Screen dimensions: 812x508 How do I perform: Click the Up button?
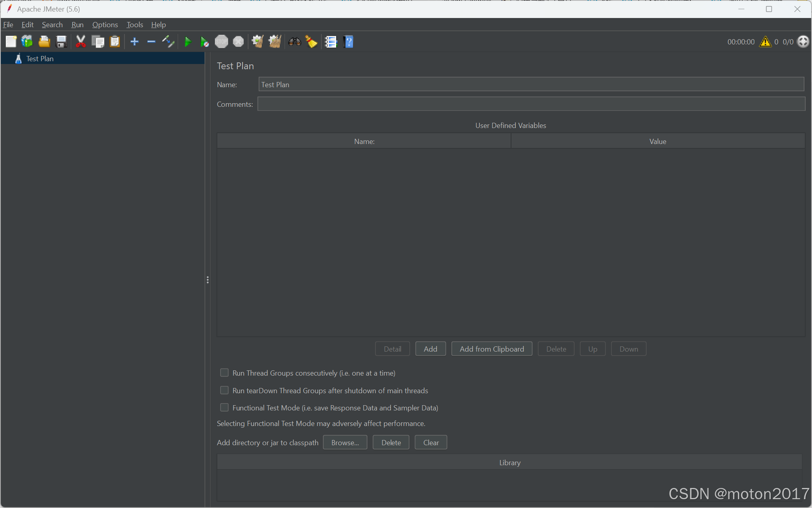[x=593, y=349]
